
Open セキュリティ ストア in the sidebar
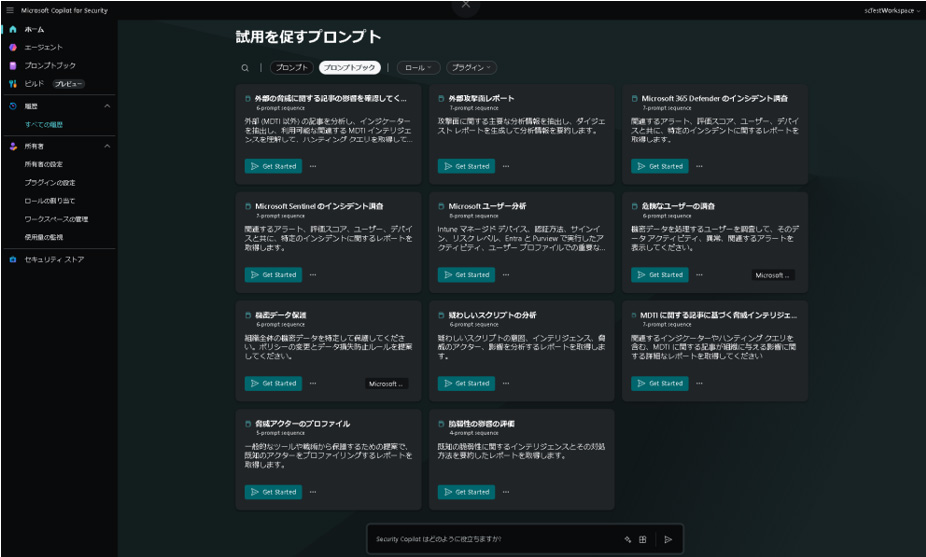[x=54, y=259]
